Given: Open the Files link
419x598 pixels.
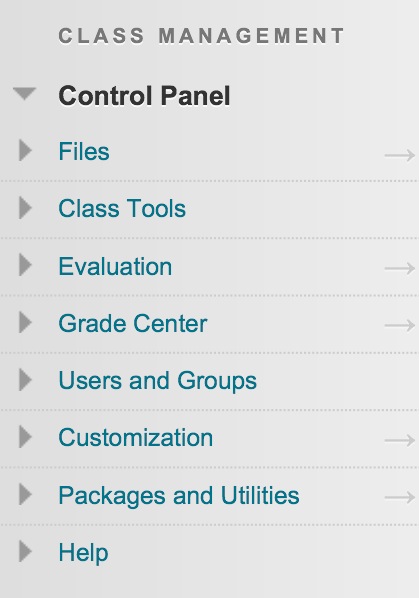Looking at the screenshot, I should [84, 151].
